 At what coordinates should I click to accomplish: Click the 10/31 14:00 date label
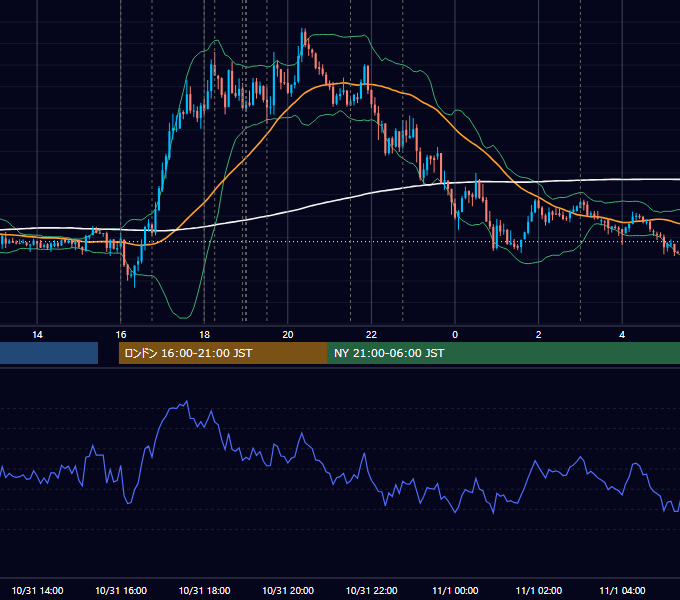[37, 590]
